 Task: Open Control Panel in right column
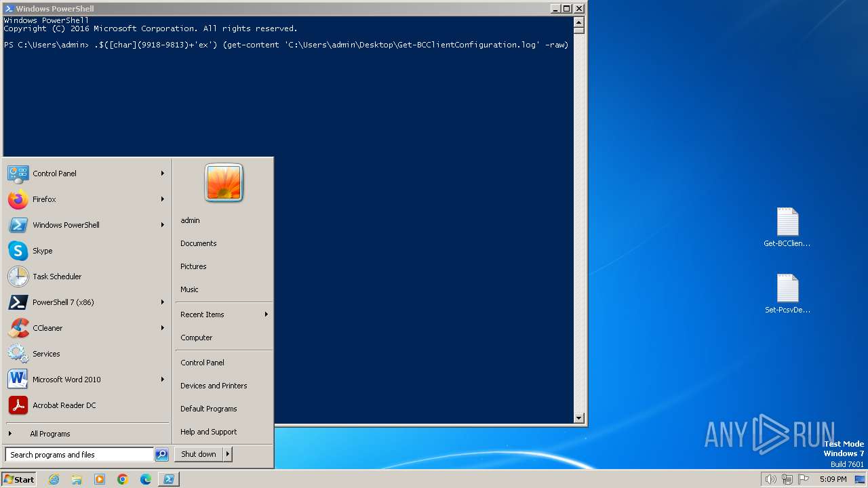click(224, 363)
